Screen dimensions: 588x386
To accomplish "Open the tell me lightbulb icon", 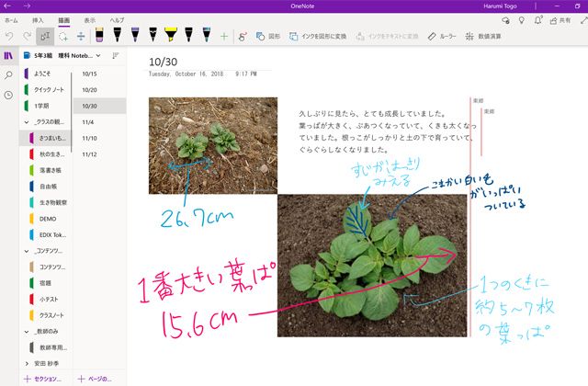I will click(x=522, y=20).
